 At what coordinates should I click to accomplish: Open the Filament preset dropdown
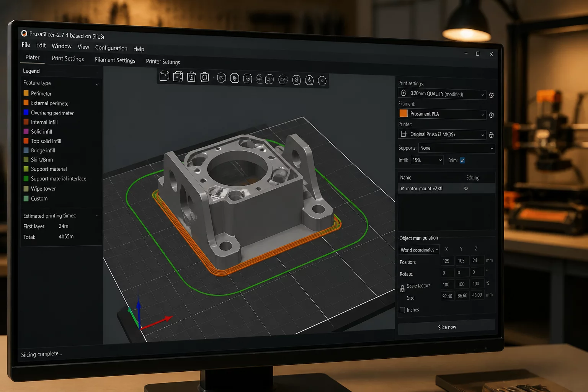click(442, 114)
